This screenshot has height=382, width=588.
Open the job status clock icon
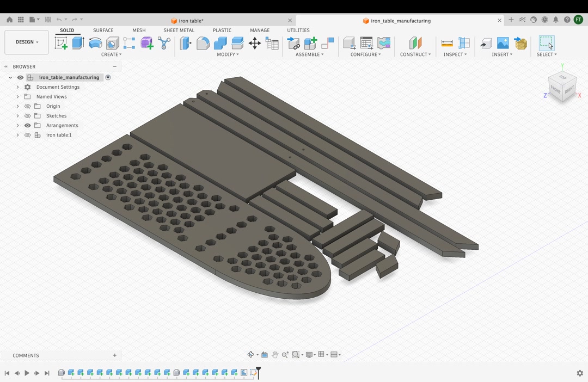click(x=544, y=20)
